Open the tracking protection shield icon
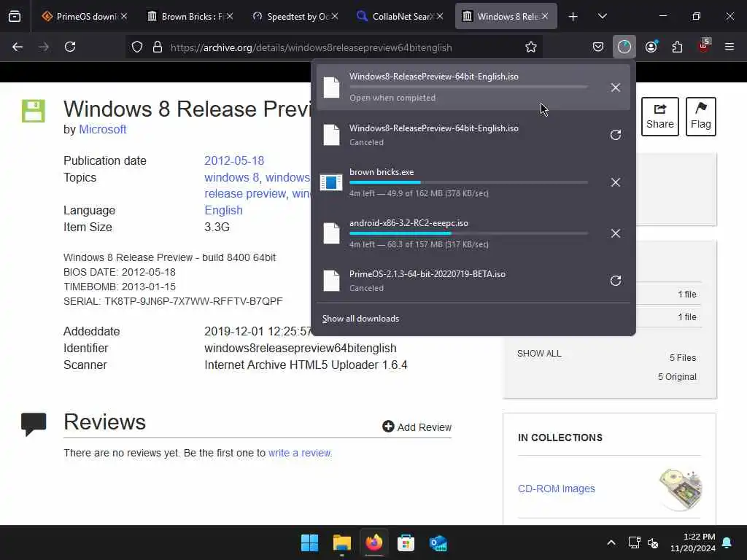Screen dimensions: 747x560 [137, 47]
